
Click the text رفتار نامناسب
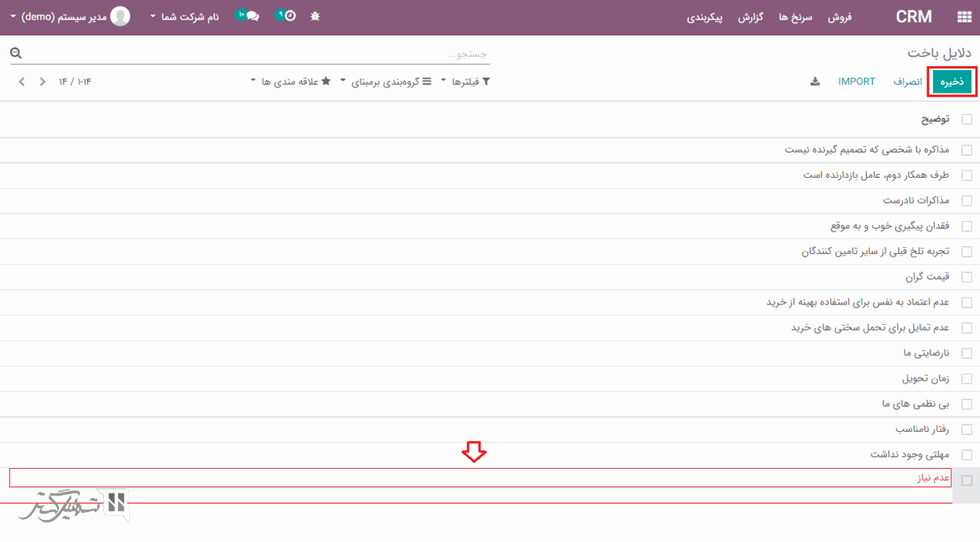pos(922,430)
